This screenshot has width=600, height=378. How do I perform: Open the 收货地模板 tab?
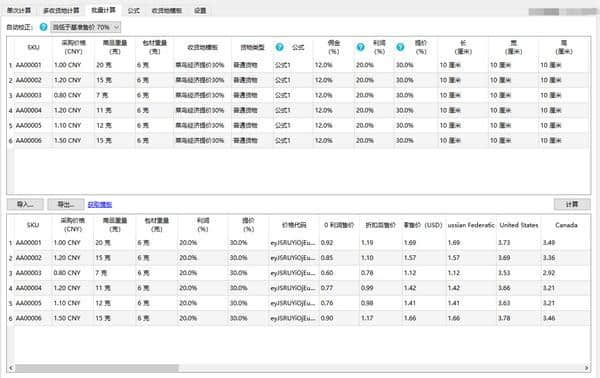point(167,10)
